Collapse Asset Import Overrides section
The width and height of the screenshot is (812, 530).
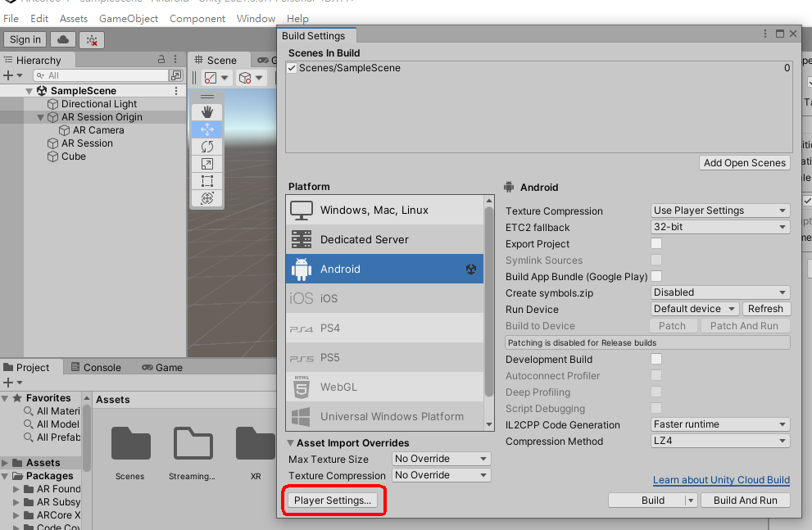291,443
